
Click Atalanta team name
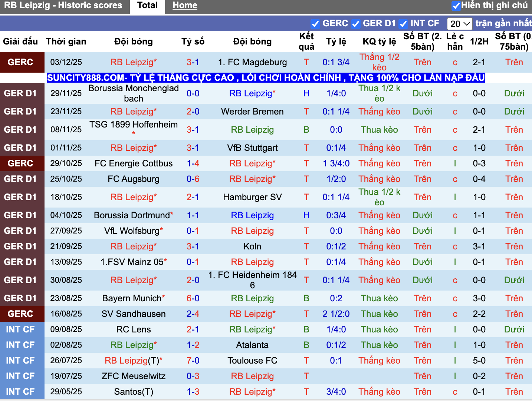coord(252,345)
